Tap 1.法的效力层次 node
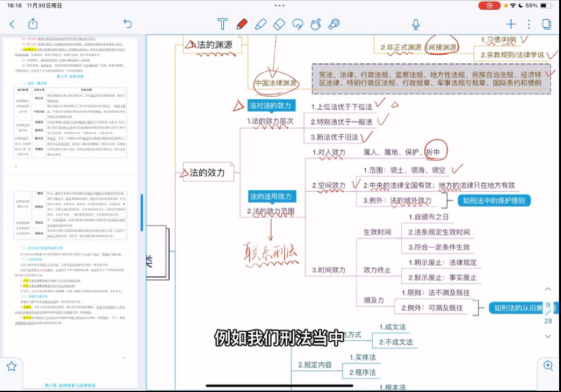 tap(271, 121)
